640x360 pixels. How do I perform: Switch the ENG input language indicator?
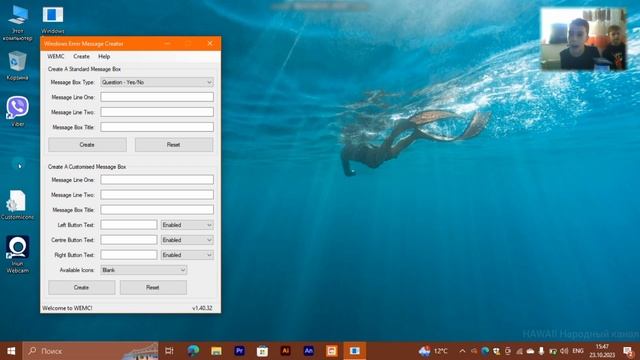(x=578, y=351)
